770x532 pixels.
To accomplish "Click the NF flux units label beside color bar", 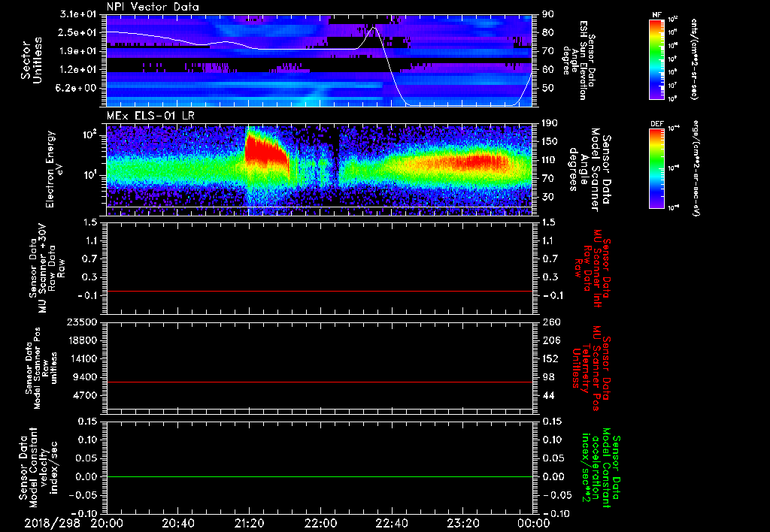I will pyautogui.click(x=694, y=59).
